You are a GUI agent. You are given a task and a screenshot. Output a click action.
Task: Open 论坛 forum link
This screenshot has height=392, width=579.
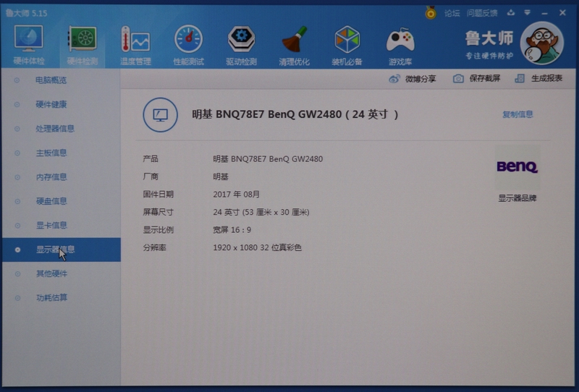[x=452, y=13]
